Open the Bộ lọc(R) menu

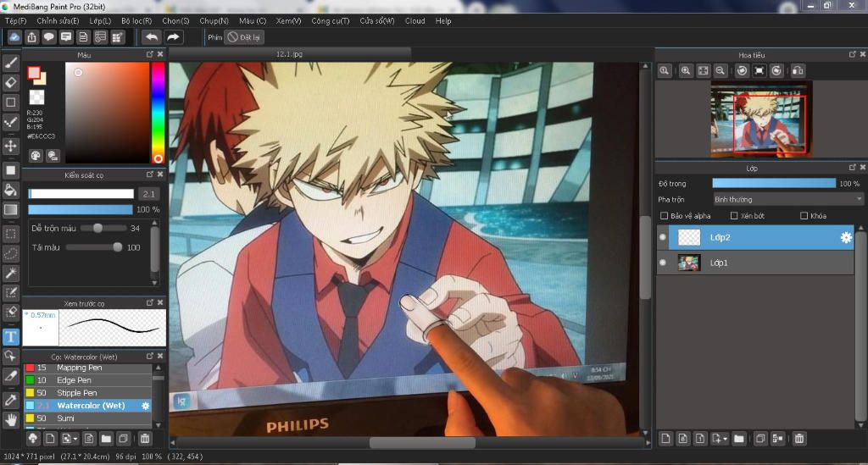(136, 21)
